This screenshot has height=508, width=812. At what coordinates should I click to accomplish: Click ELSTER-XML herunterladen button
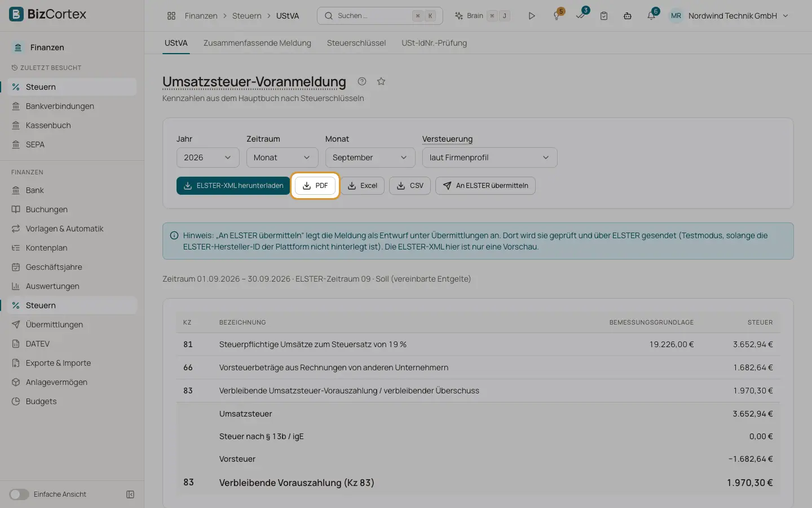(233, 186)
